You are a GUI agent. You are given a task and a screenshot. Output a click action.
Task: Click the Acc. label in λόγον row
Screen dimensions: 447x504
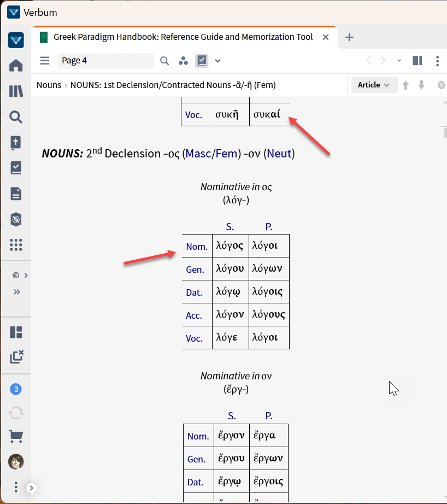point(194,315)
